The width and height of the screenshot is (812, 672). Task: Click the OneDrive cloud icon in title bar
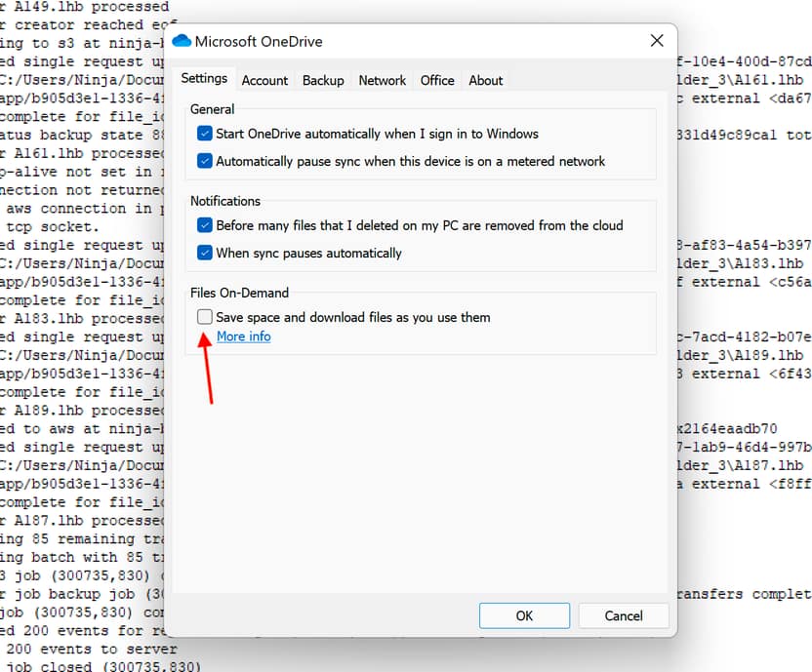pyautogui.click(x=182, y=42)
